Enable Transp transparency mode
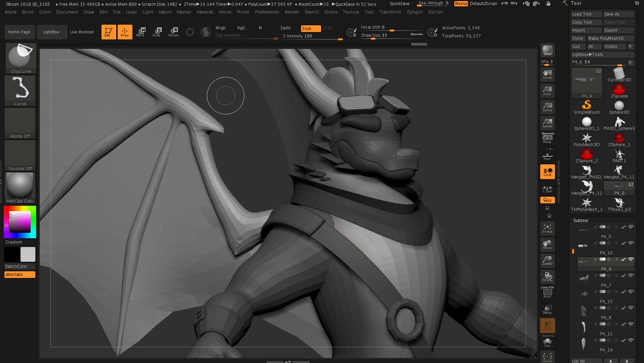Screen dimensions: 644x363 pyautogui.click(x=547, y=309)
